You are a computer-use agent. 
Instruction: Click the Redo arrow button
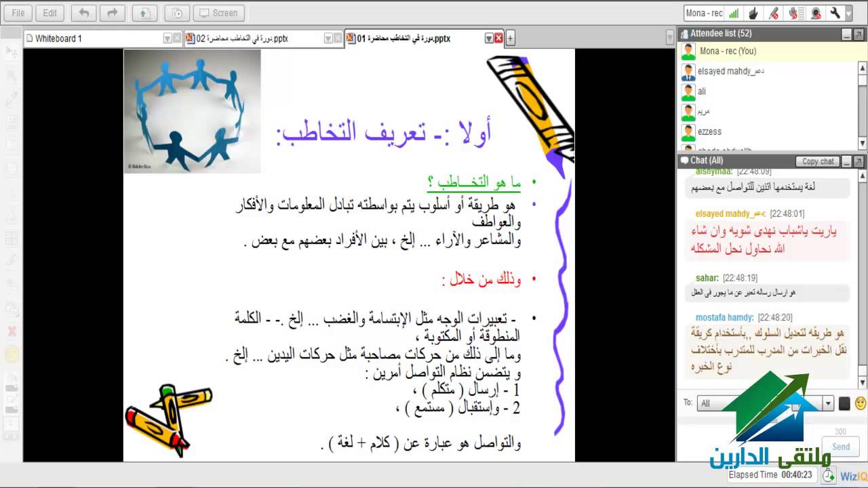pos(112,13)
